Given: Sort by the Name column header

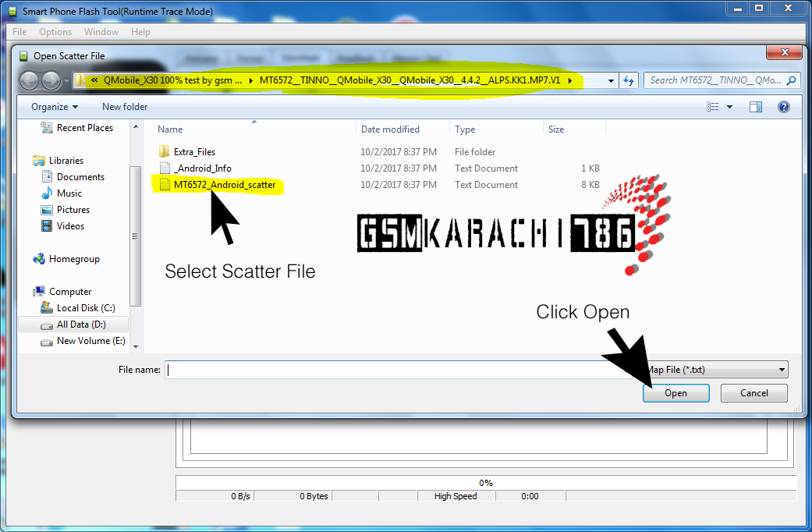Looking at the screenshot, I should tap(170, 129).
